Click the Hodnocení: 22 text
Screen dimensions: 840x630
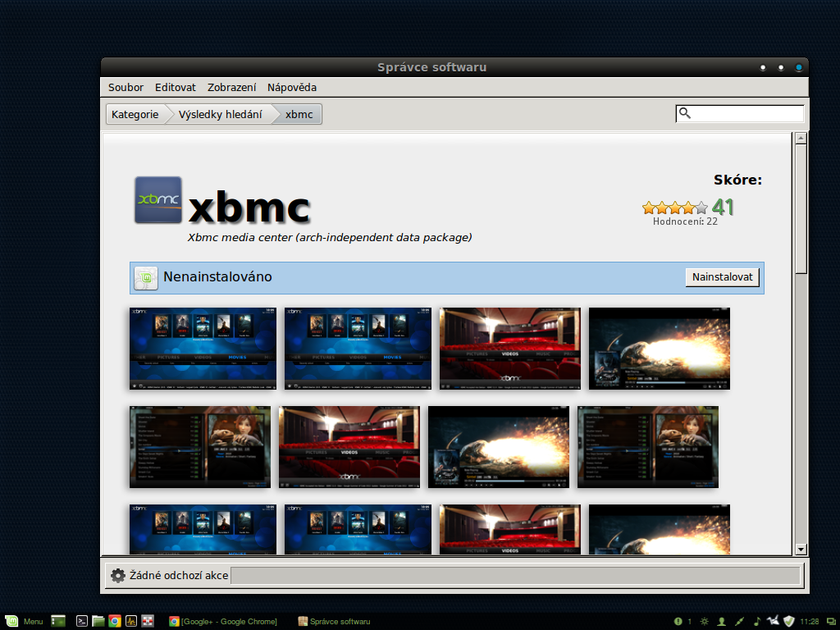pos(685,221)
